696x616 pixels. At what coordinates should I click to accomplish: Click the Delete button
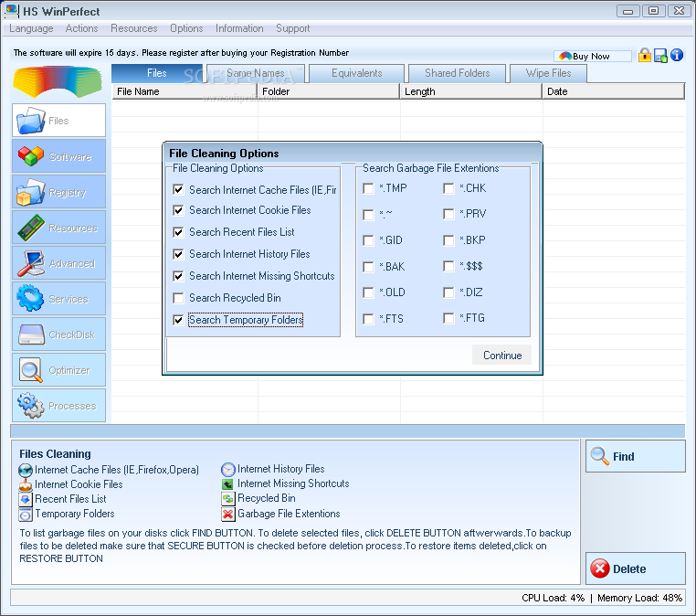pyautogui.click(x=636, y=568)
